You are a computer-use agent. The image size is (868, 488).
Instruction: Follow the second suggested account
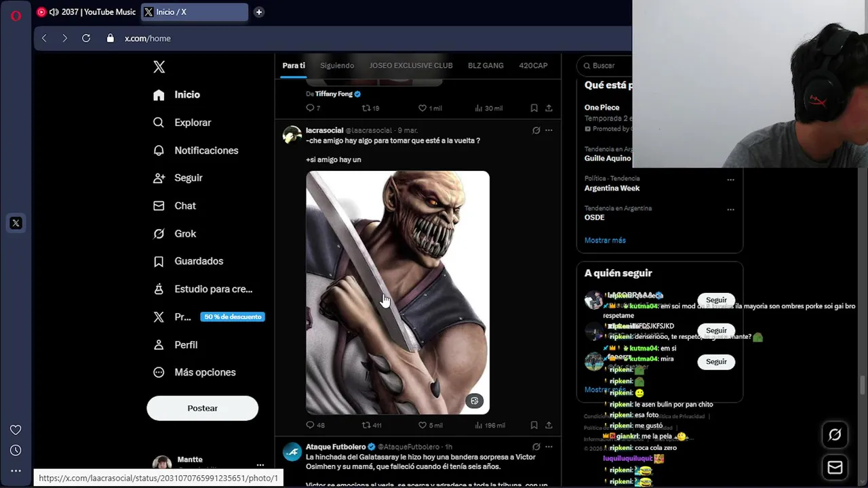(716, 330)
